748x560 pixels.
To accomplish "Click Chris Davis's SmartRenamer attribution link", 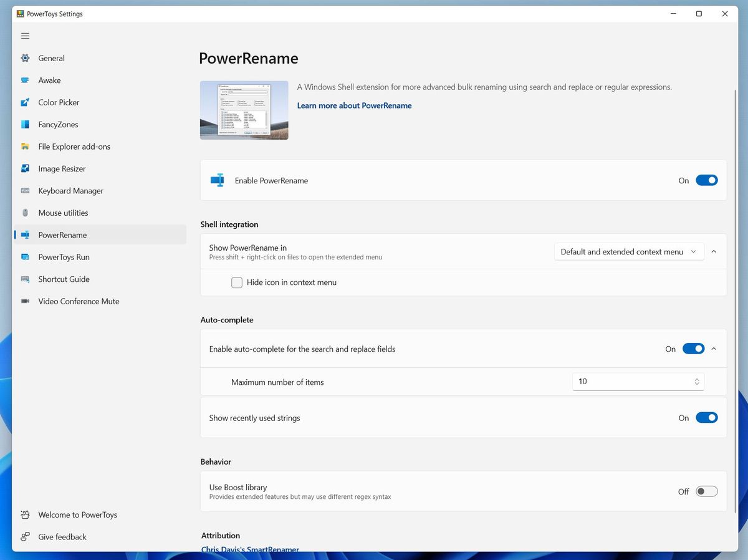I will click(249, 549).
